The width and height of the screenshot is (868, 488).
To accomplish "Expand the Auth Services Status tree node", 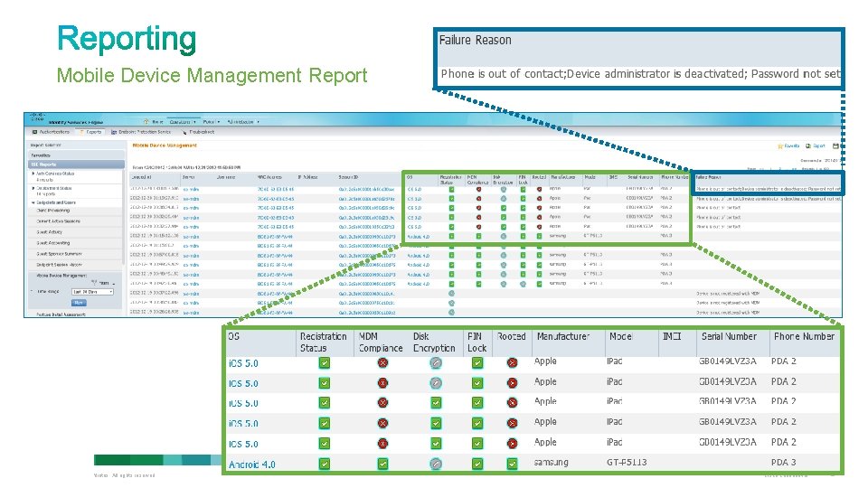I will coord(33,174).
